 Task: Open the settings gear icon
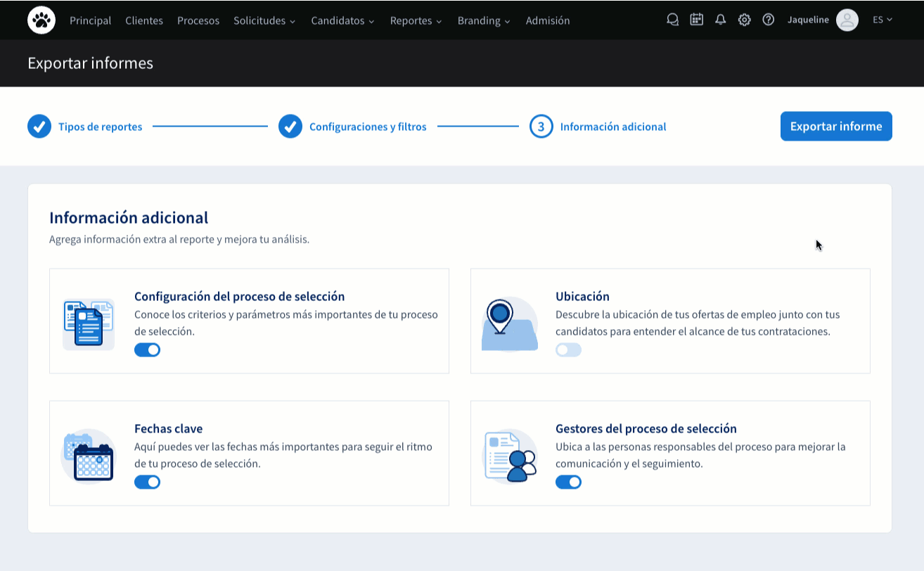pos(744,20)
